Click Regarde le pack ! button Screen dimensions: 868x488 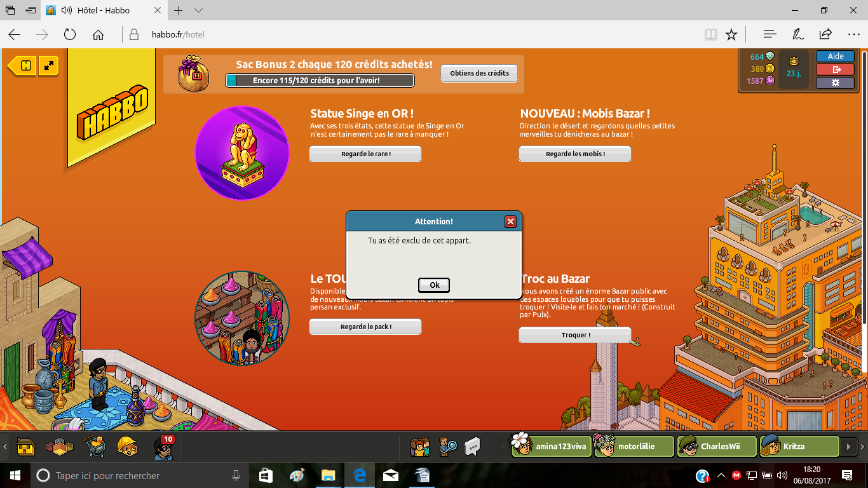365,327
